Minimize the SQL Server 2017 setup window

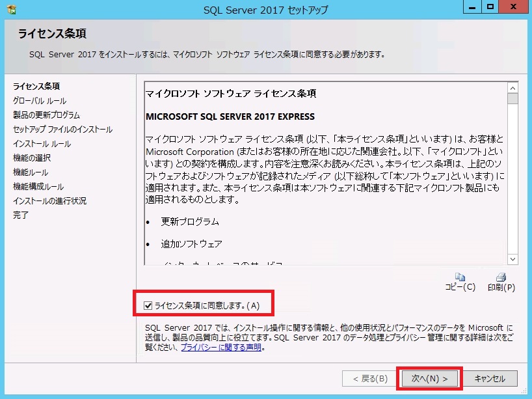coord(473,7)
